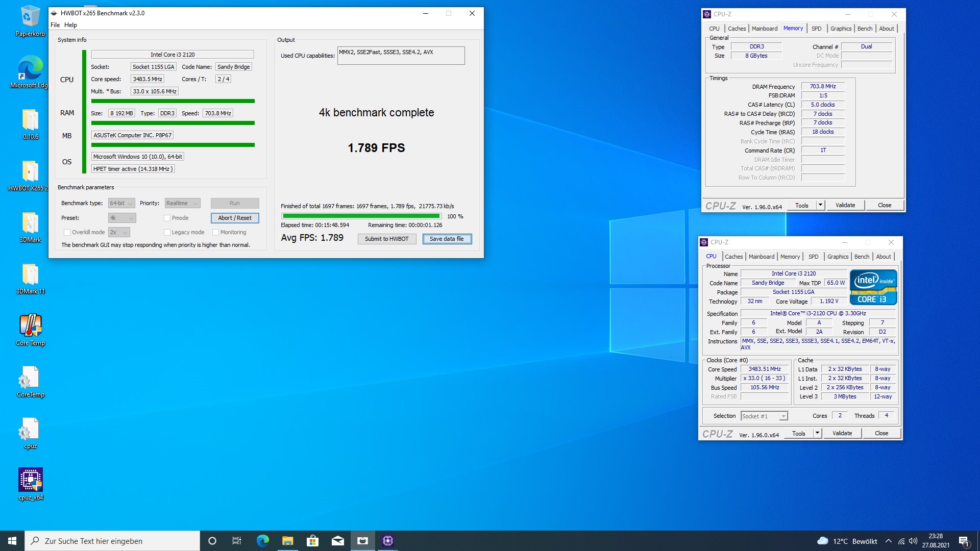This screenshot has width=980, height=551.
Task: Open Edge from the taskbar
Action: (x=263, y=541)
